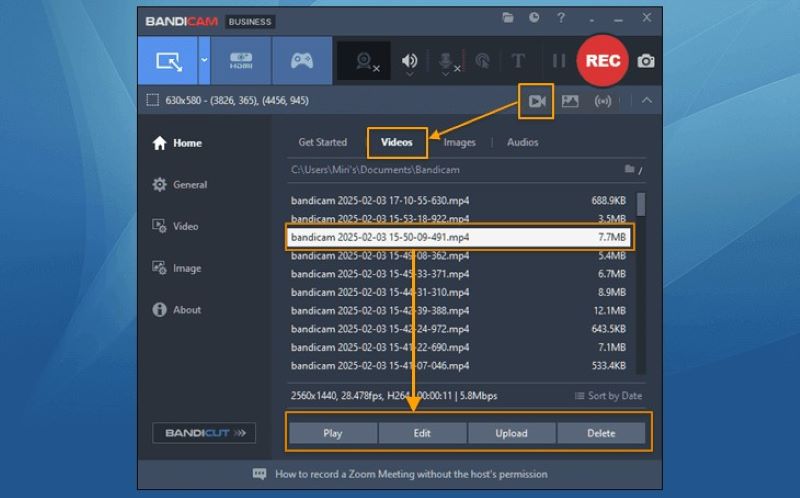Switch to HDMI device recording mode

pyautogui.click(x=241, y=61)
